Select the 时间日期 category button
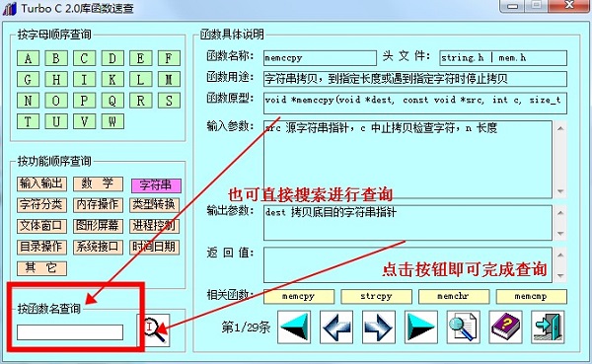This screenshot has height=364, width=592. click(155, 248)
